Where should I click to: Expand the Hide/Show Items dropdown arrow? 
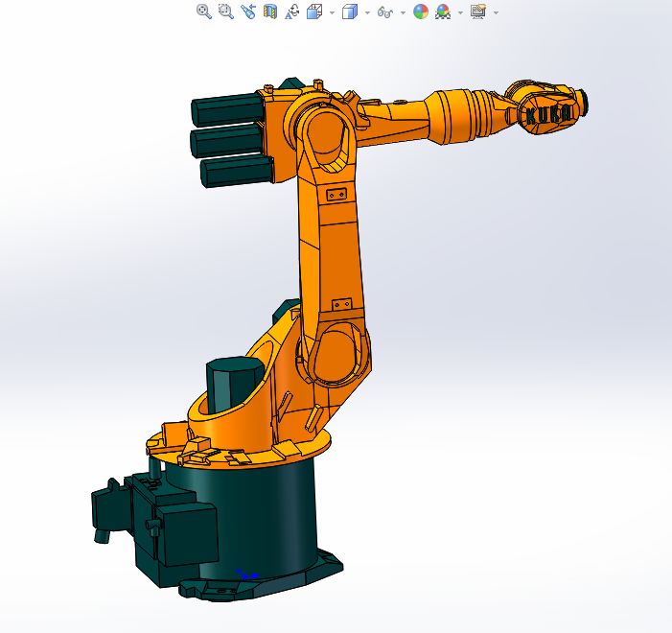403,12
